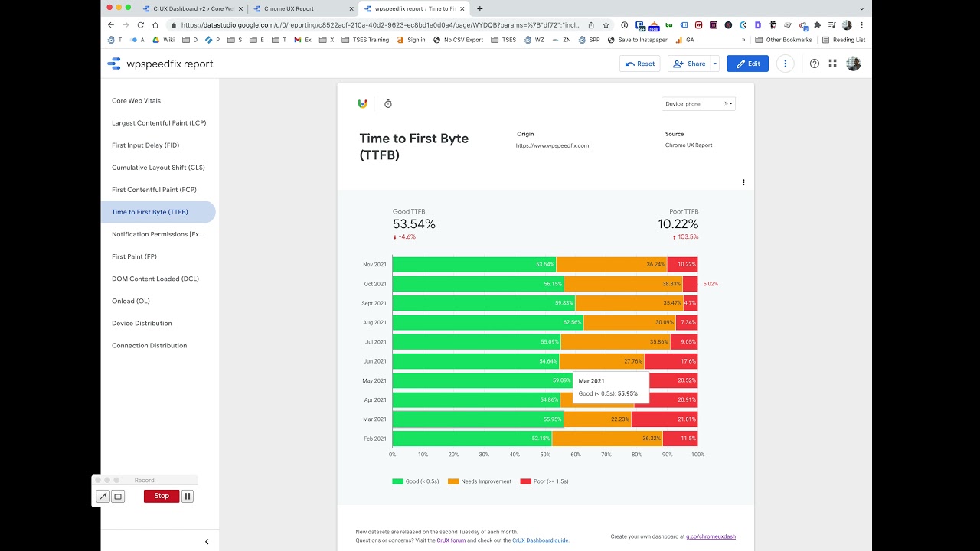Collapse the left navigation panel
This screenshot has height=551, width=980.
point(207,542)
